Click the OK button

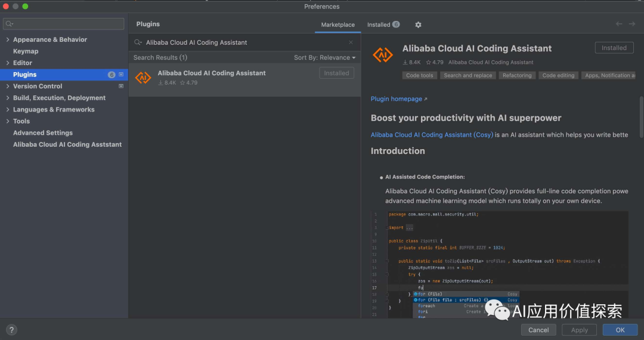[x=620, y=330]
